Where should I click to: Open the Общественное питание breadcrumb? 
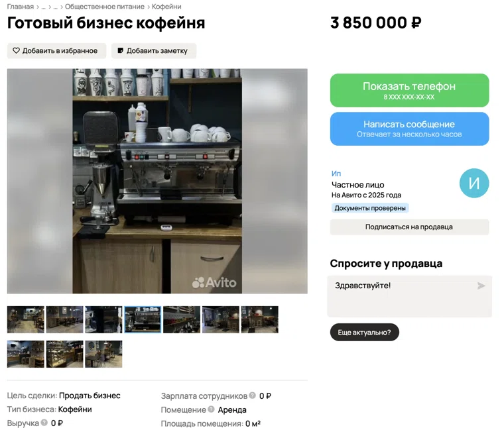[x=105, y=7]
